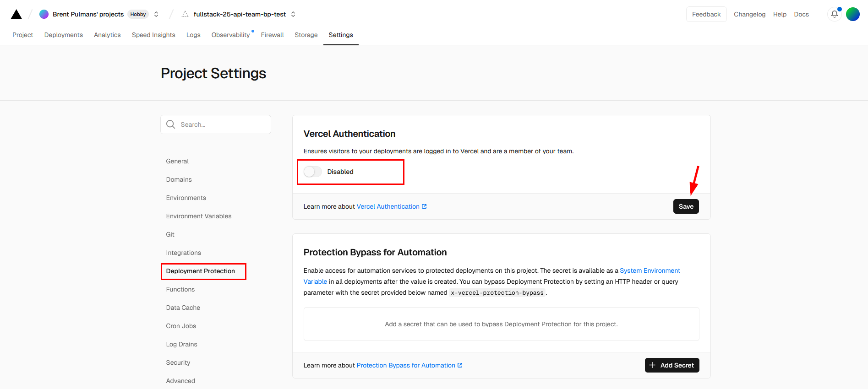The image size is (868, 389).
Task: Open the notifications bell
Action: (x=835, y=14)
